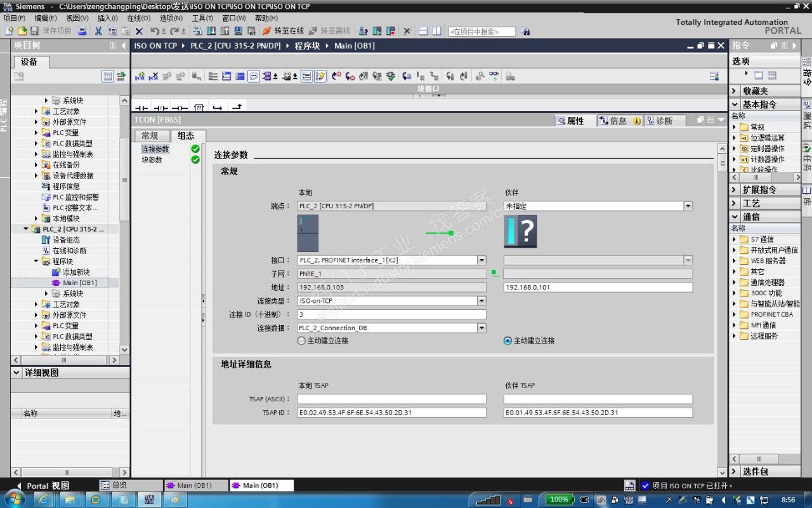Copy using the main toolbar copy icon
Screen dimensions: 812x508
point(112,31)
